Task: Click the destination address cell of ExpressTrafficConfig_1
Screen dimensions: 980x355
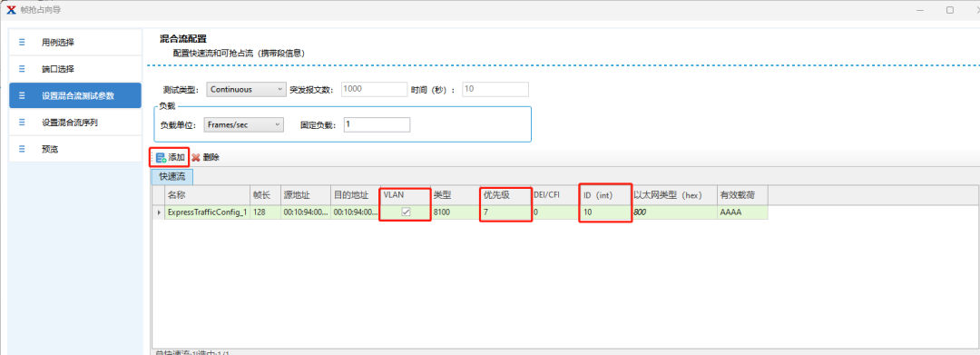Action: tap(355, 212)
